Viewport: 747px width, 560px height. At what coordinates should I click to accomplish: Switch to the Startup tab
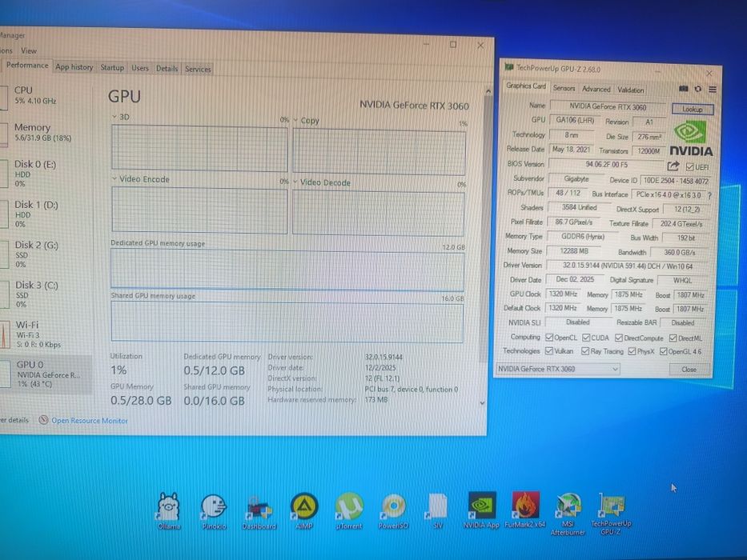(112, 68)
